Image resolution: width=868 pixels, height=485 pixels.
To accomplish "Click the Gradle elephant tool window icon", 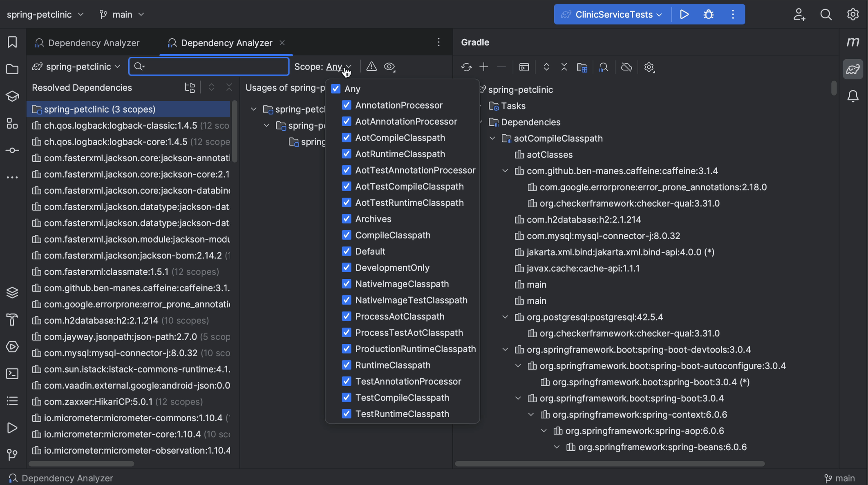I will point(853,69).
